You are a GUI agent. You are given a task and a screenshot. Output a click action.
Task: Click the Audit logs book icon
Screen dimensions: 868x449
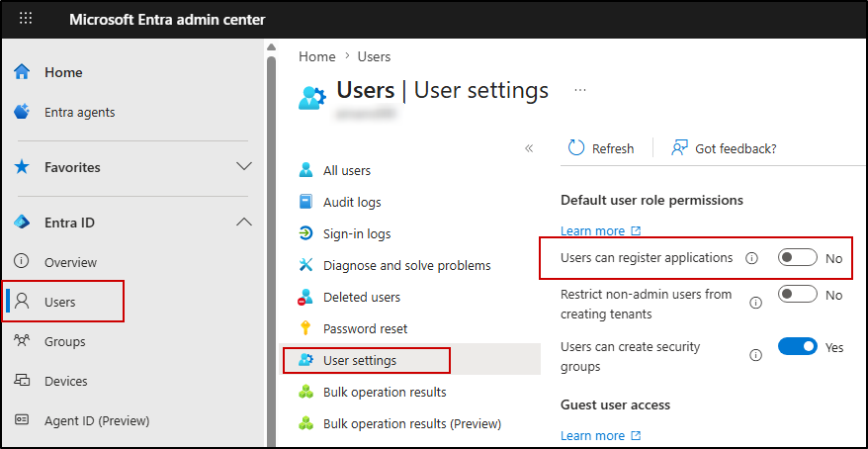305,202
